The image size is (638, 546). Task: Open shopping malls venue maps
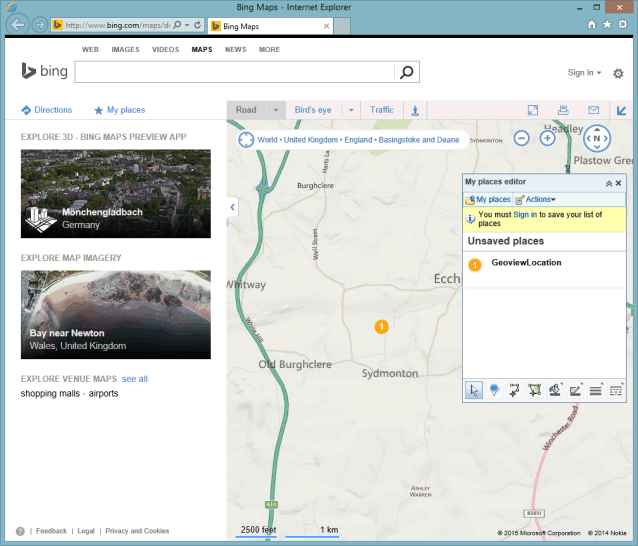click(x=50, y=393)
